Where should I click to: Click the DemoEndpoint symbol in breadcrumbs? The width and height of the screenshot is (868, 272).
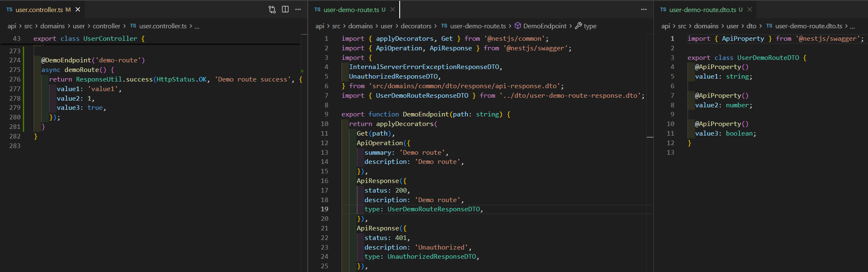[x=544, y=26]
